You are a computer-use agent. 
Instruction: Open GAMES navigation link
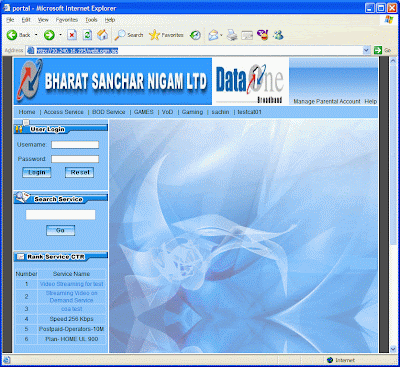click(144, 112)
